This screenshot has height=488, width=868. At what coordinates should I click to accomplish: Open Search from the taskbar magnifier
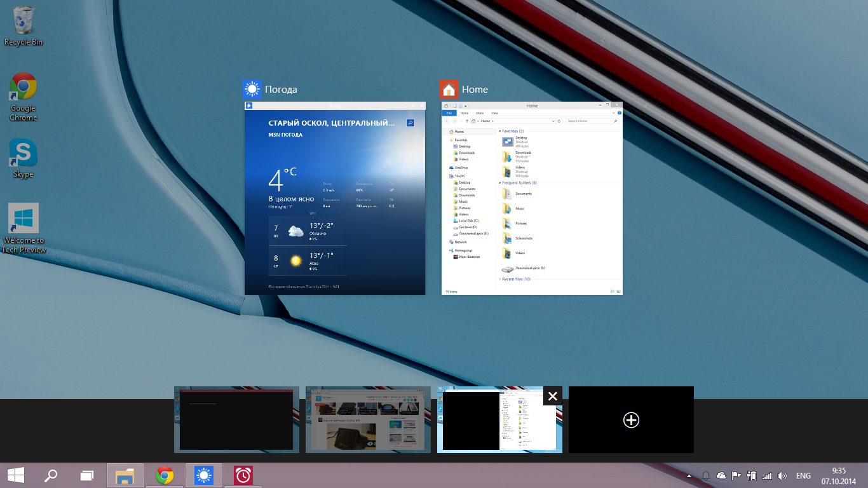coord(51,475)
